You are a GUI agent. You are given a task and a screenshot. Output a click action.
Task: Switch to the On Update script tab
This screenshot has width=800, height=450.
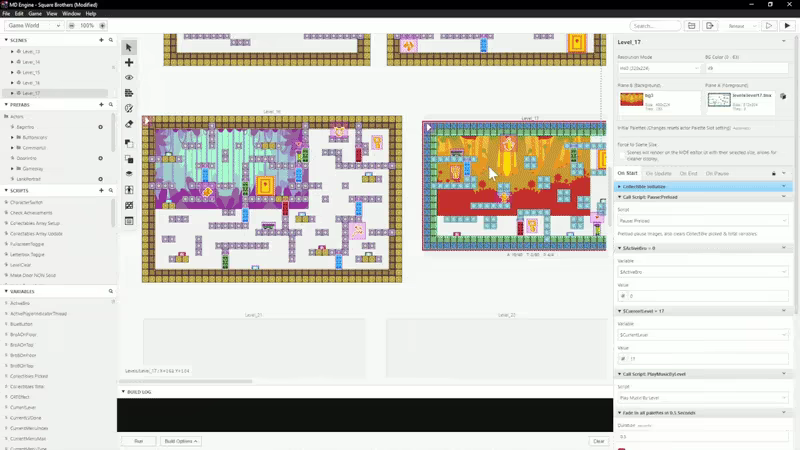658,173
